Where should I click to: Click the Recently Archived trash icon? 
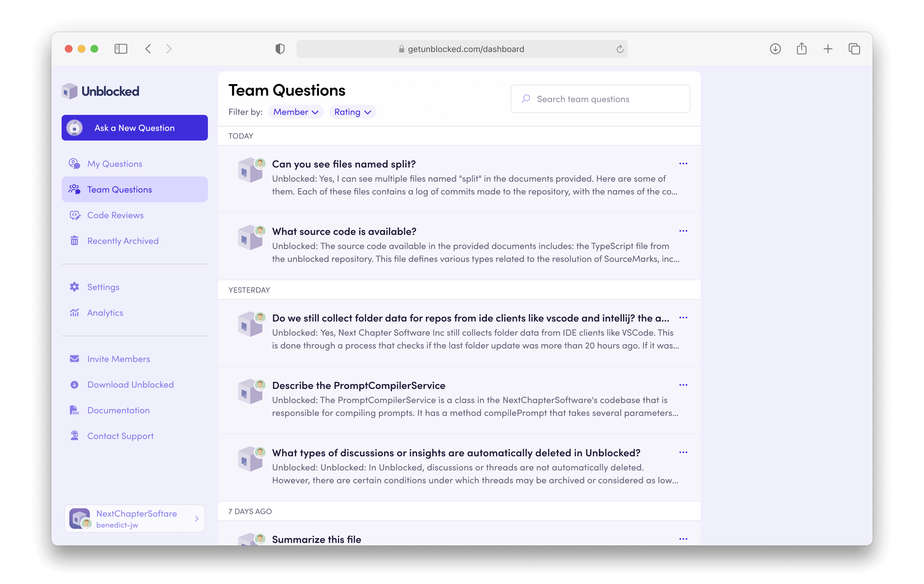tap(74, 241)
